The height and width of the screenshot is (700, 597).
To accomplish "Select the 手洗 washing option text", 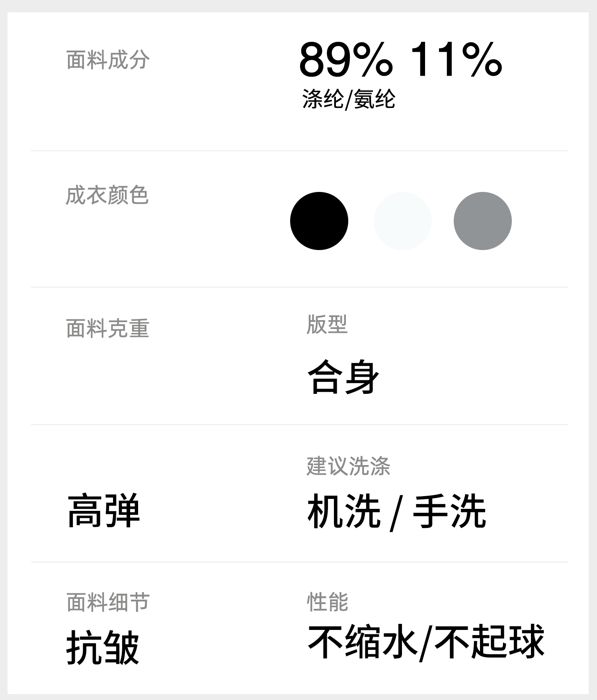I will pyautogui.click(x=450, y=511).
